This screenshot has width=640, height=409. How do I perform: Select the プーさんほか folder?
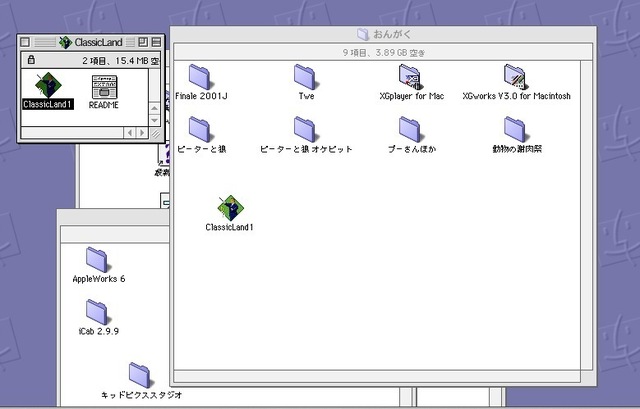click(x=410, y=129)
